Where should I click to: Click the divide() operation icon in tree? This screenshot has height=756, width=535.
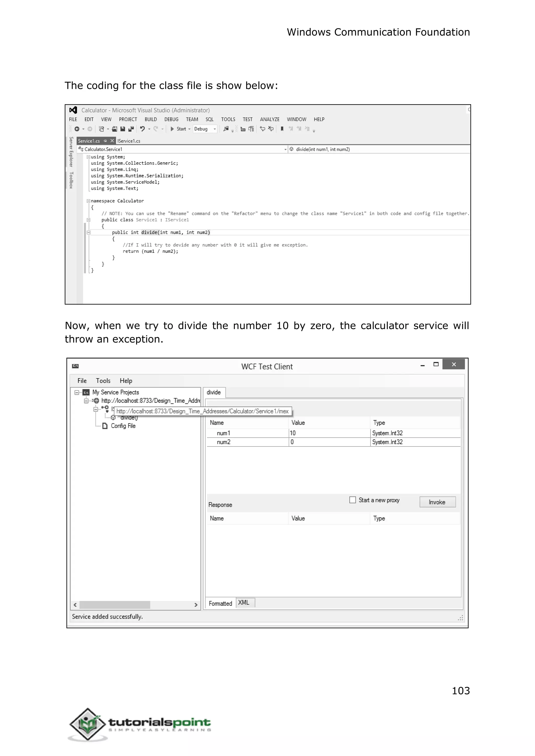113,418
